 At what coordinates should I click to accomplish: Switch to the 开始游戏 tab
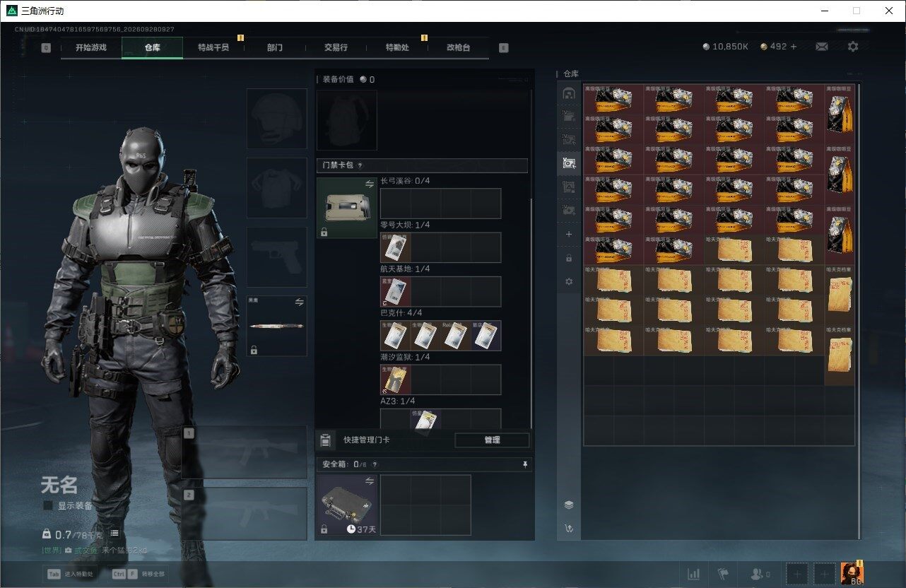tap(91, 47)
